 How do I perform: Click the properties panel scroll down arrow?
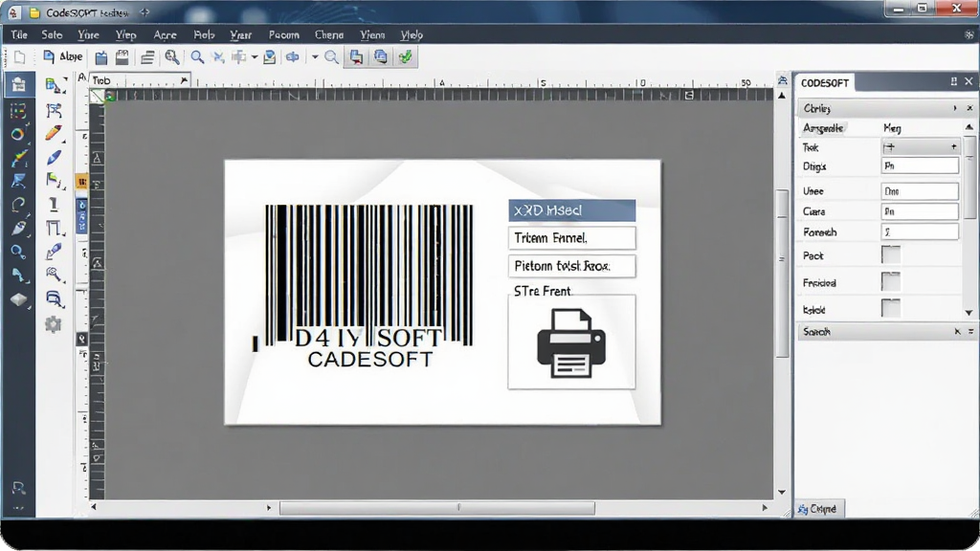[x=969, y=313]
